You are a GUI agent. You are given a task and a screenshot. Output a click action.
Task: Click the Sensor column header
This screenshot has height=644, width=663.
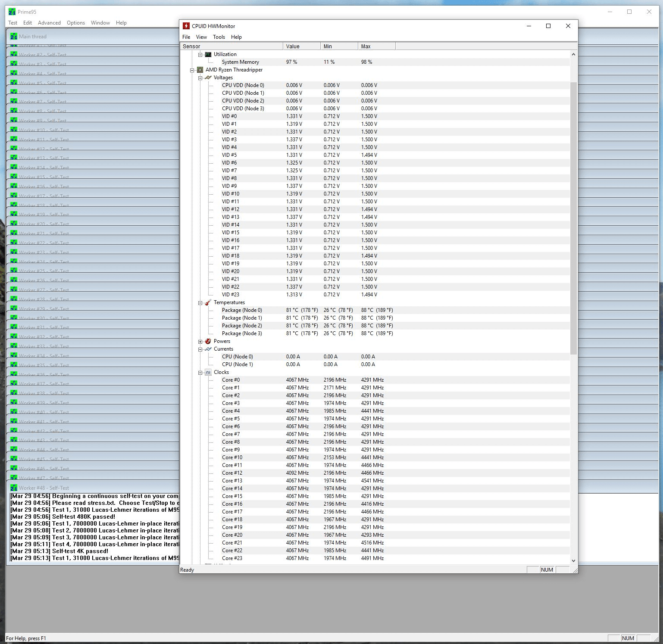tap(231, 46)
